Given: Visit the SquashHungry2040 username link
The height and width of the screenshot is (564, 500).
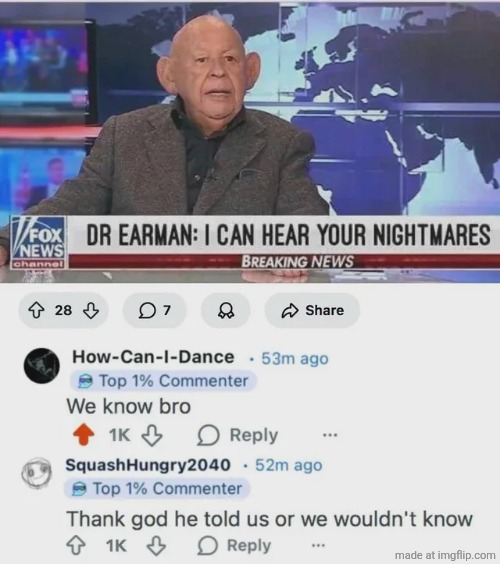Looking at the screenshot, I should coord(148,465).
